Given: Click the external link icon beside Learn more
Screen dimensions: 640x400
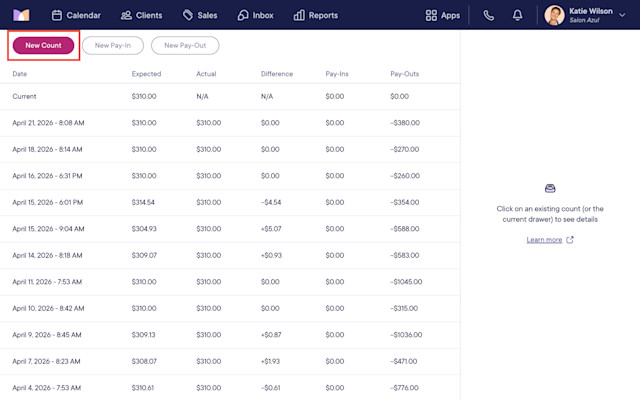Looking at the screenshot, I should point(570,240).
